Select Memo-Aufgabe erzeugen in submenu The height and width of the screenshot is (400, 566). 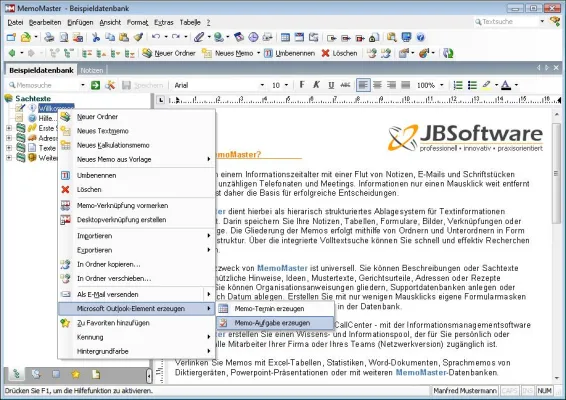point(275,323)
